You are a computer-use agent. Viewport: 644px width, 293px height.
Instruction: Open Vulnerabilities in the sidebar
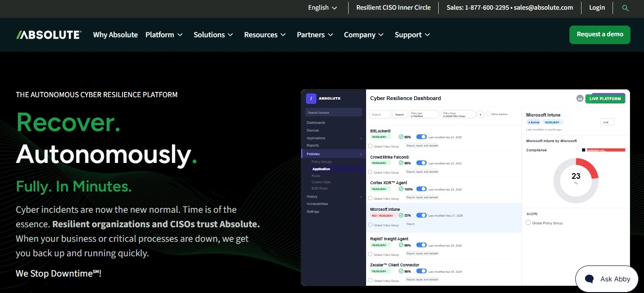pyautogui.click(x=317, y=204)
